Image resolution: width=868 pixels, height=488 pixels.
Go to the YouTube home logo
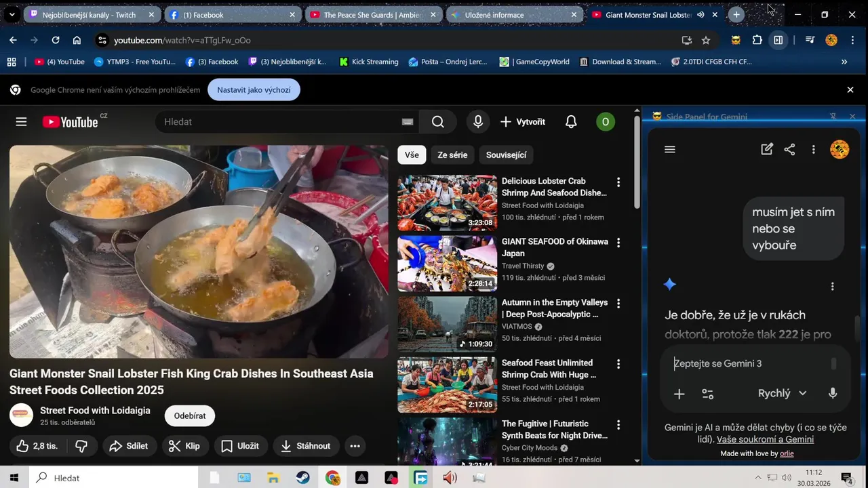coord(70,122)
